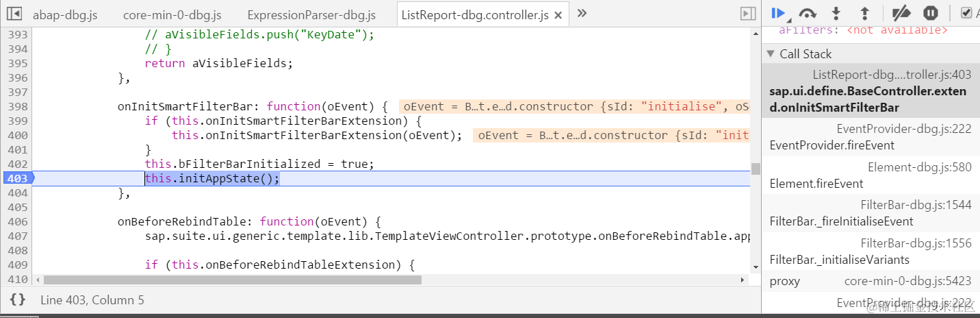Viewport: 980px width, 318px height.
Task: Click the 'return aVisibleFields;' statement
Action: point(219,63)
